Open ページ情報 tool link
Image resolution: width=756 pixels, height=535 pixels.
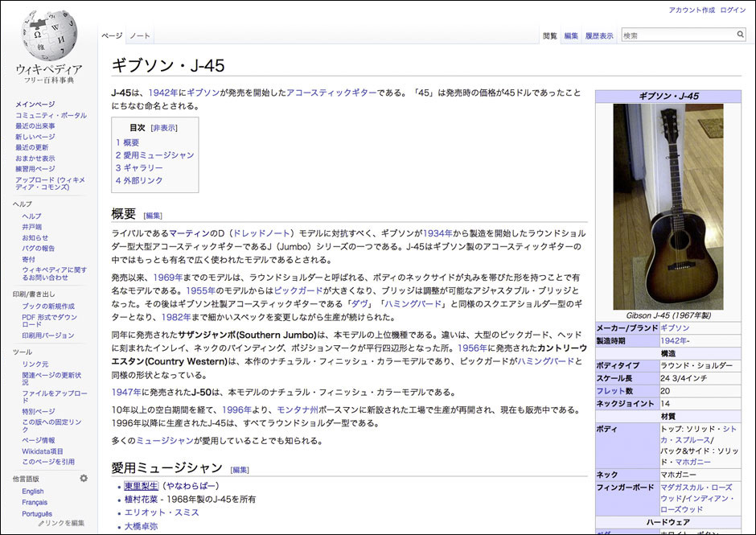point(39,440)
